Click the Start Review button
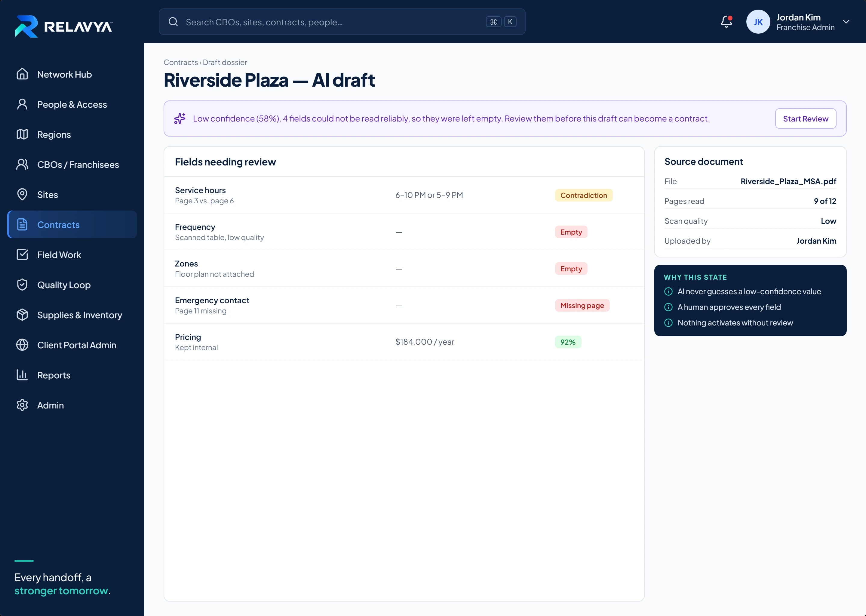 [805, 119]
